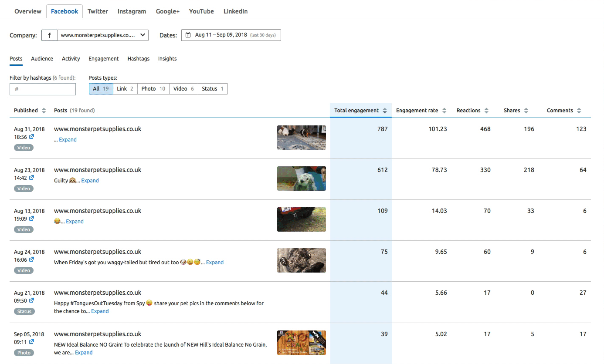The width and height of the screenshot is (604, 364).
Task: Filter posts by All type
Action: coord(101,89)
